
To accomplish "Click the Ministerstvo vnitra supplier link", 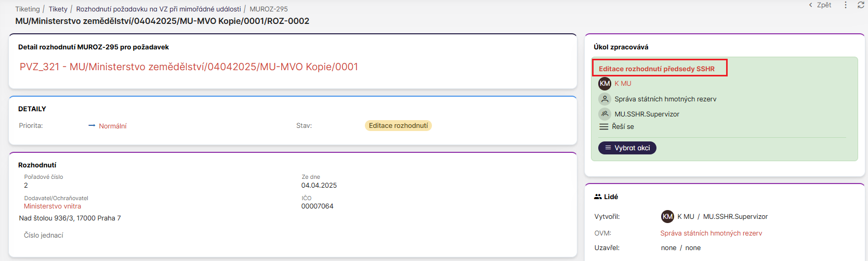I will [52, 206].
